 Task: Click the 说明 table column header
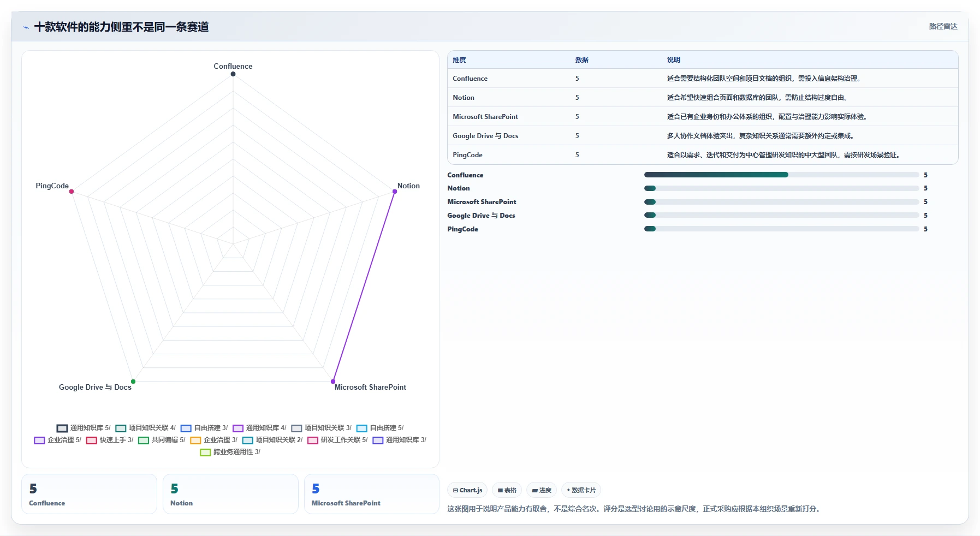tap(674, 60)
